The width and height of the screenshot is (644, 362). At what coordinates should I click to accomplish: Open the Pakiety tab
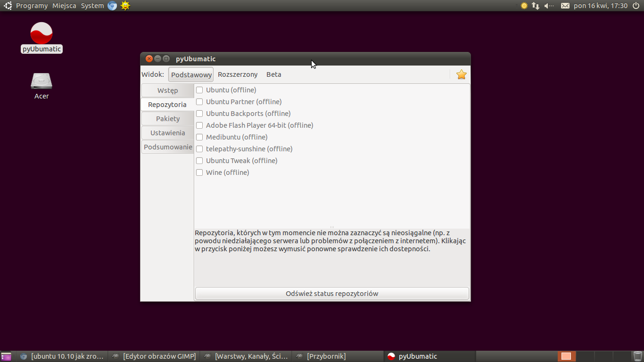coord(168,119)
